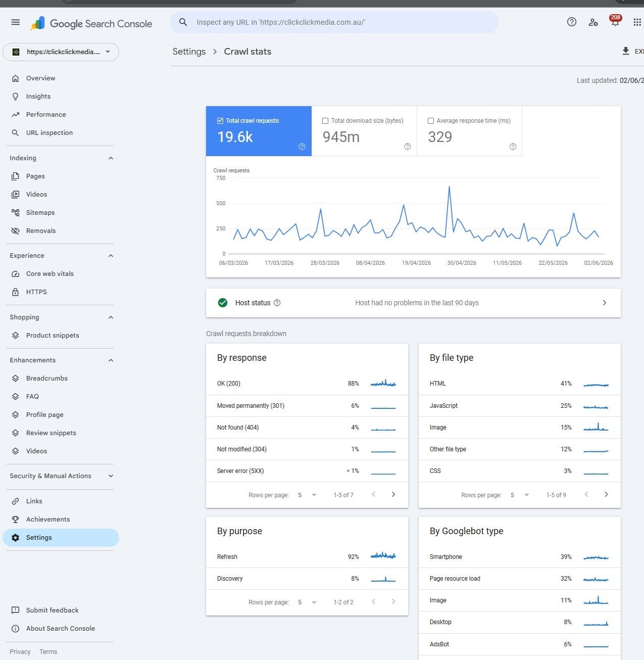Toggle Average response time checkbox
The width and height of the screenshot is (644, 660).
pyautogui.click(x=431, y=121)
